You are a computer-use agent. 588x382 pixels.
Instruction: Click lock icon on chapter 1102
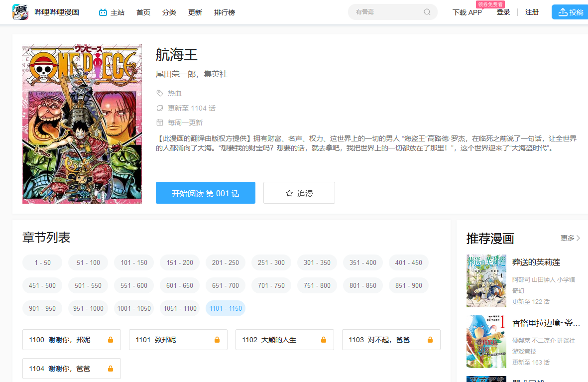pos(323,340)
